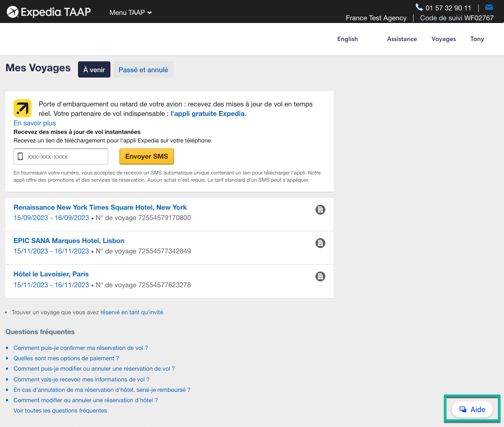Switch to Passé et annulé tab
The image size is (504, 427).
(x=143, y=69)
